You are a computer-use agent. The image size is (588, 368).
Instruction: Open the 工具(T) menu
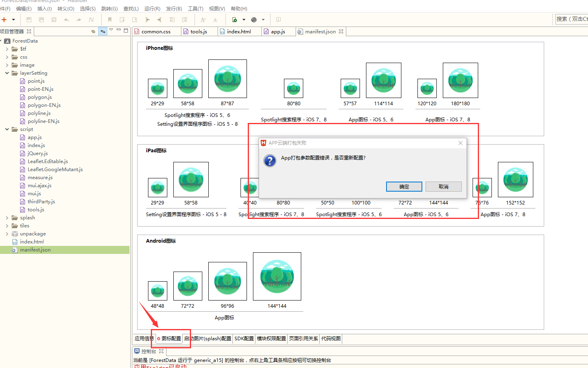195,8
